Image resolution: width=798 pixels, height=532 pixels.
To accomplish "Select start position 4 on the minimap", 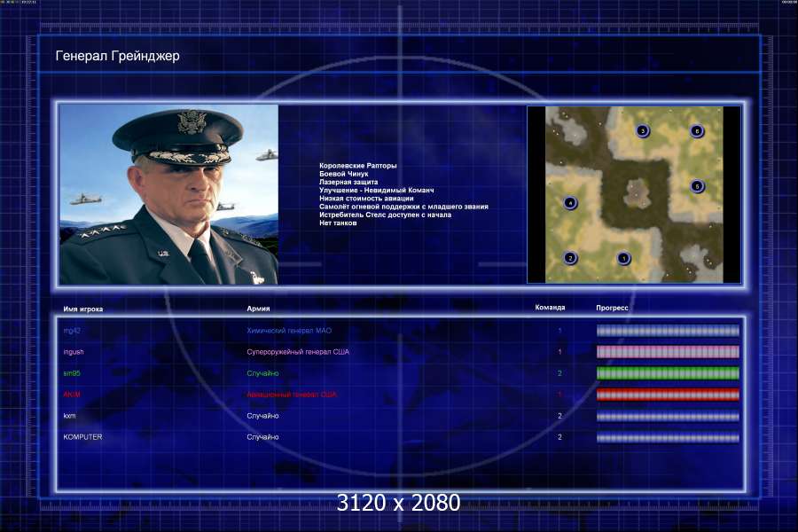I will pyautogui.click(x=570, y=203).
